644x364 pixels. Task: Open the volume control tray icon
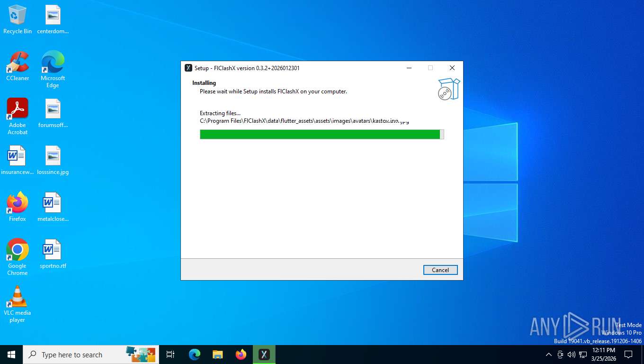pyautogui.click(x=572, y=355)
